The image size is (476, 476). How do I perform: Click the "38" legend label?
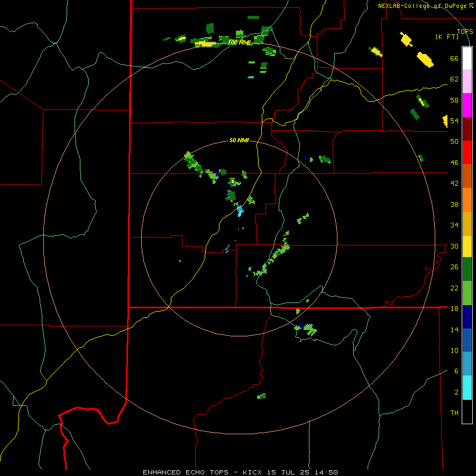(454, 204)
